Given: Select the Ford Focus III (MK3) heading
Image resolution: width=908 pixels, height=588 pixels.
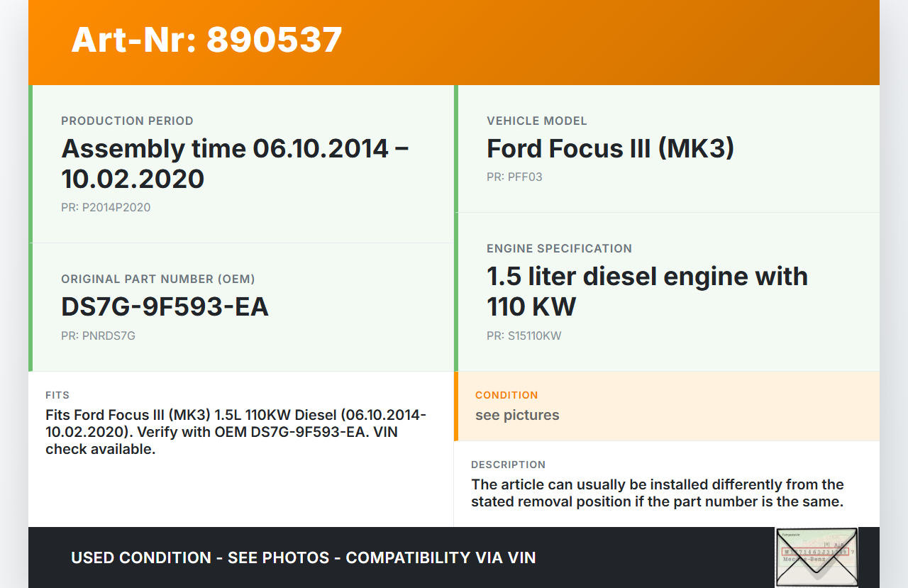Looking at the screenshot, I should [x=610, y=148].
